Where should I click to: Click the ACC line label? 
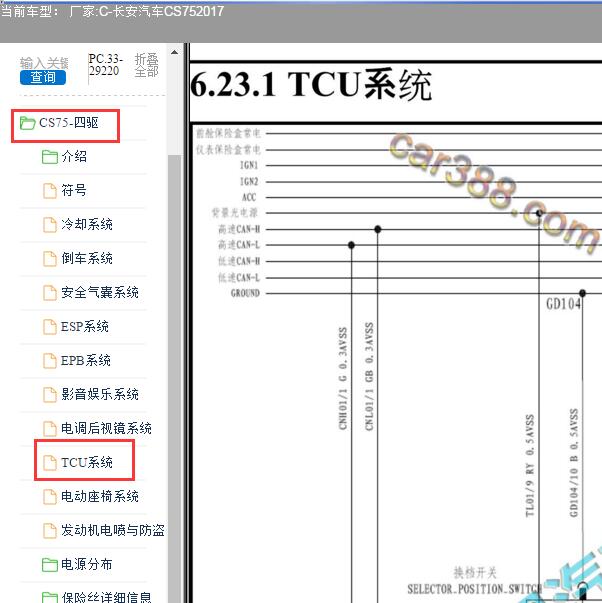[x=249, y=197]
